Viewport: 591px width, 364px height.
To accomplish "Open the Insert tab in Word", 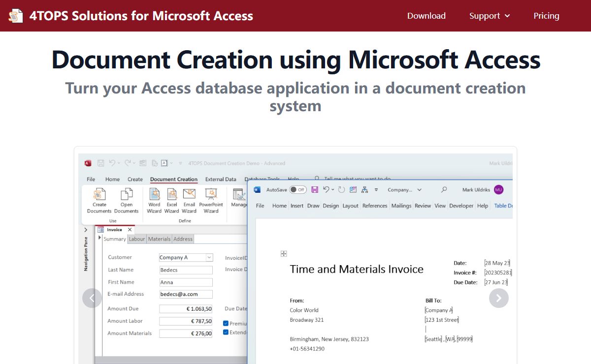I will point(297,206).
